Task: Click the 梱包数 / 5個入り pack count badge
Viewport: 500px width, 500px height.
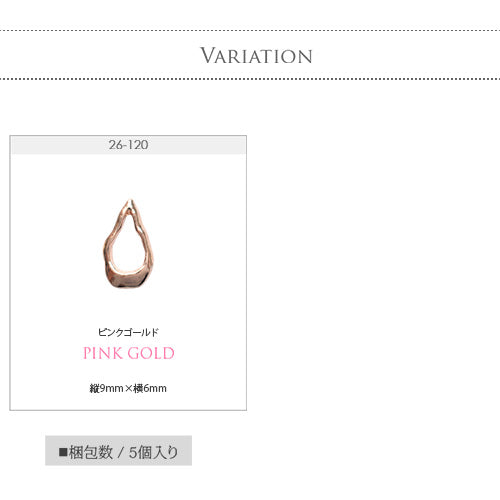Action: point(118,450)
